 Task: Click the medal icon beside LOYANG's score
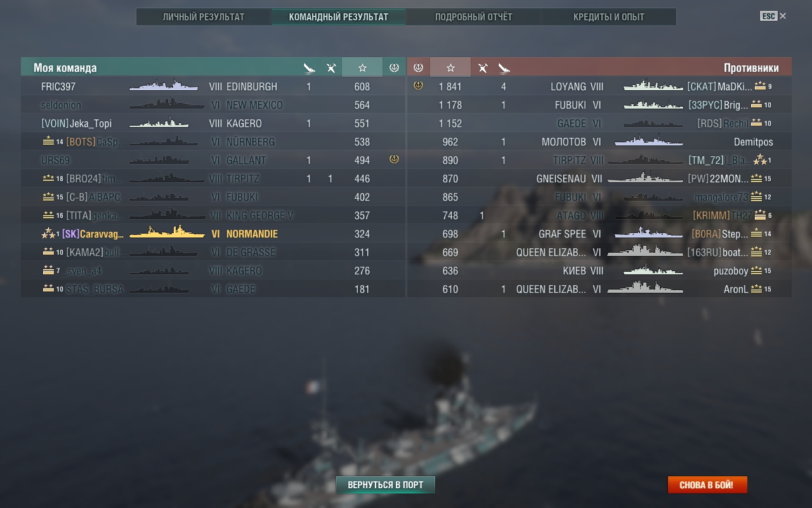[x=418, y=86]
